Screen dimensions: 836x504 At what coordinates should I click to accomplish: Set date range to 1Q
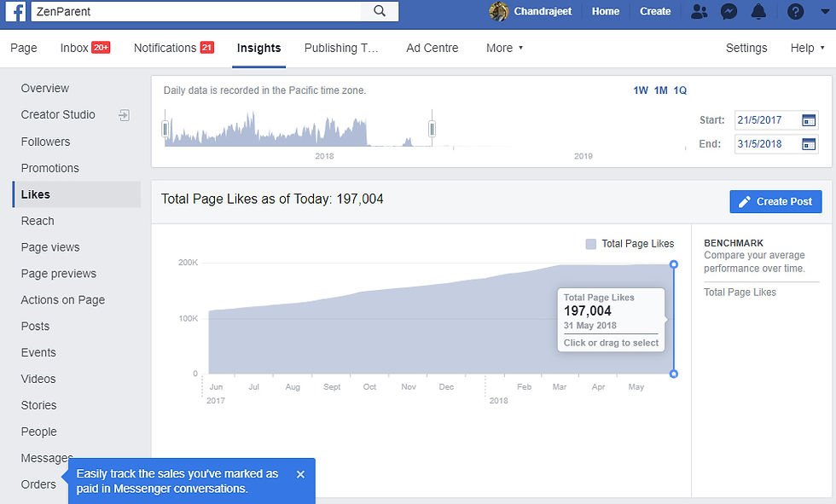pyautogui.click(x=680, y=90)
